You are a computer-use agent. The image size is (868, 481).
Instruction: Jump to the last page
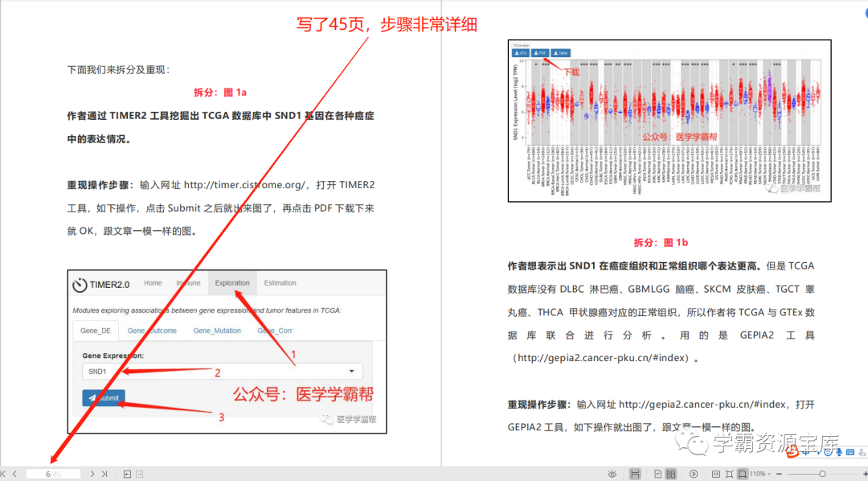click(104, 474)
